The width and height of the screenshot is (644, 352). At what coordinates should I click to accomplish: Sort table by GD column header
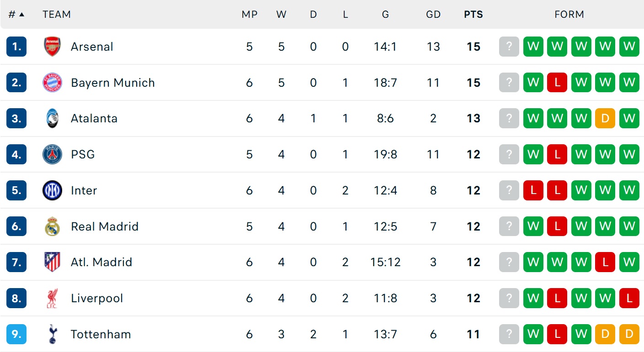point(433,15)
